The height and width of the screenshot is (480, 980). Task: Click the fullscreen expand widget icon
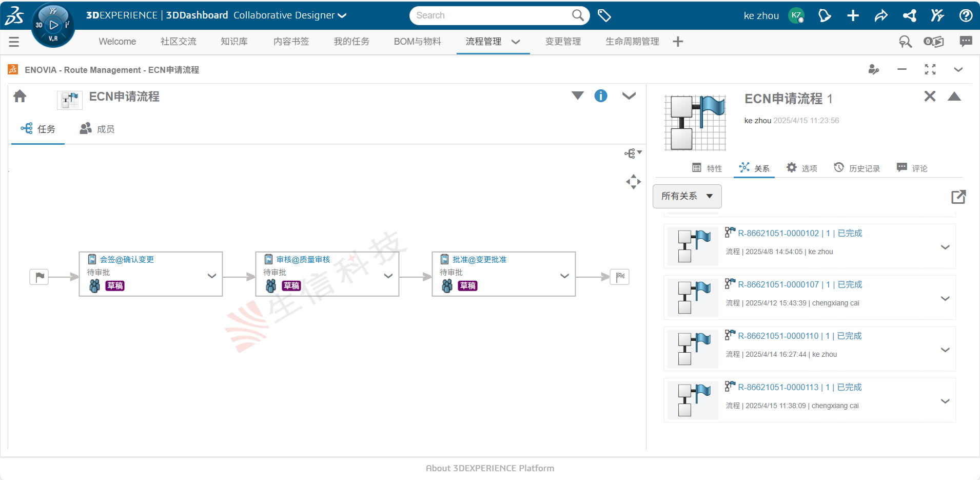930,69
